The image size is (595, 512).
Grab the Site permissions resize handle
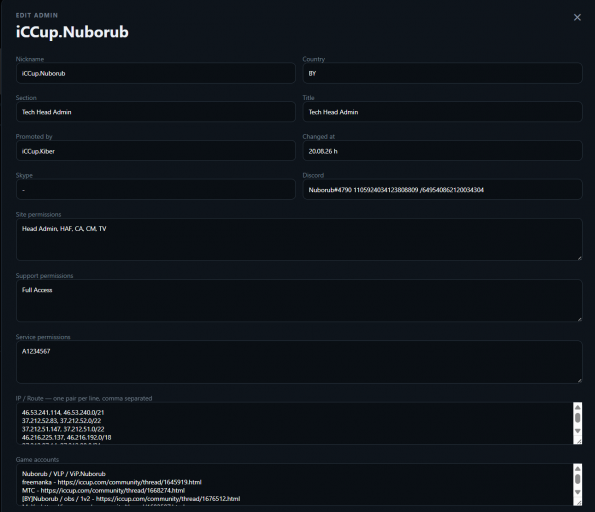click(579, 258)
